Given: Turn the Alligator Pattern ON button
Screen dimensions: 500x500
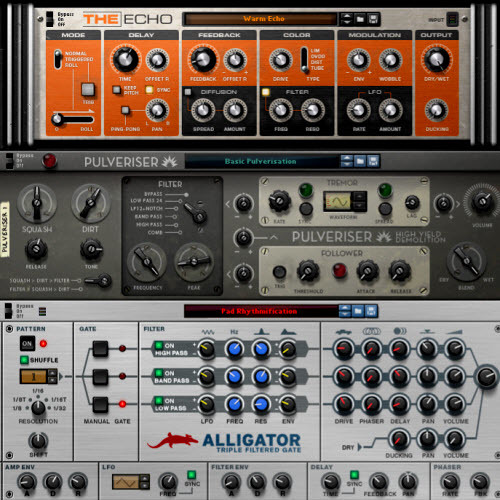Looking at the screenshot, I should (27, 344).
